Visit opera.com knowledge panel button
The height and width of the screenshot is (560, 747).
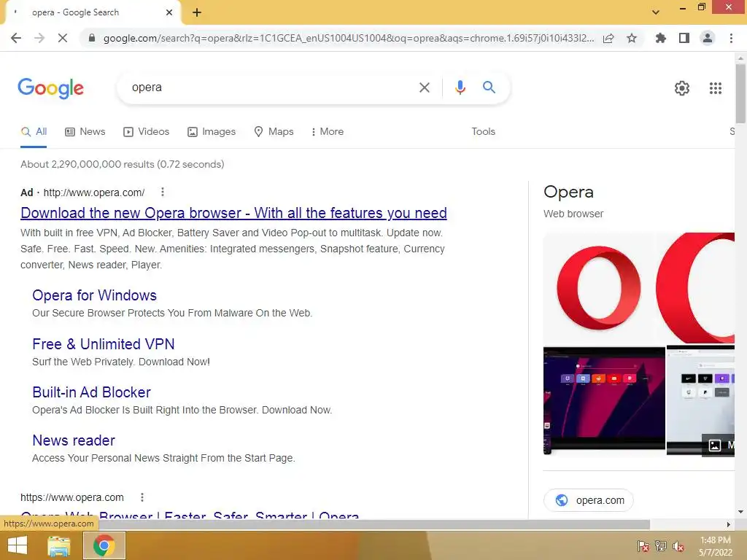[x=589, y=500]
